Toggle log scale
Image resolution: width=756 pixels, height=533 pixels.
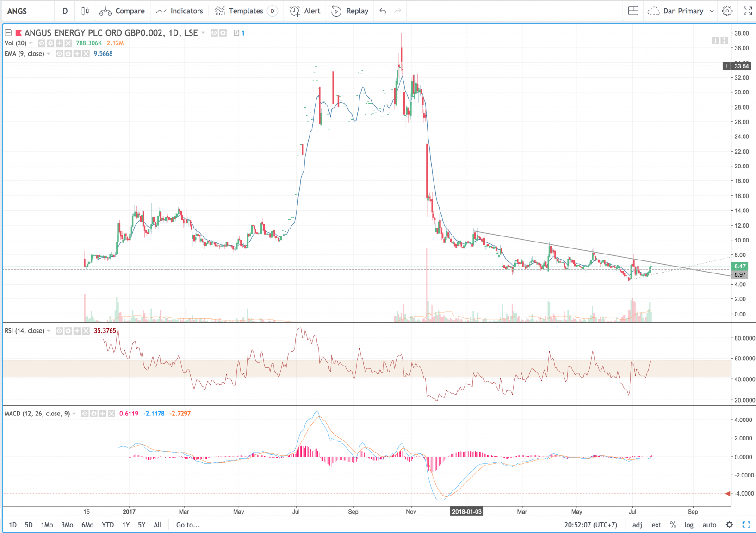click(689, 525)
